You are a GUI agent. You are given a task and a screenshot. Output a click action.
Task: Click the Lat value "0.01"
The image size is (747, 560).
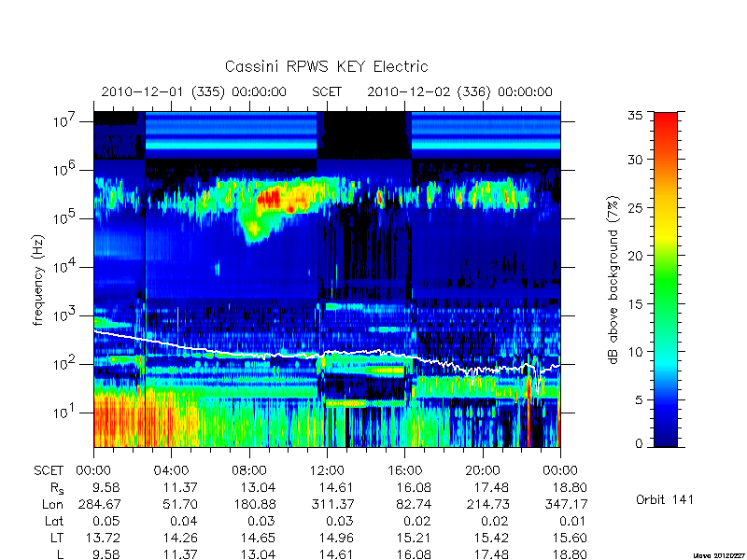click(x=573, y=521)
